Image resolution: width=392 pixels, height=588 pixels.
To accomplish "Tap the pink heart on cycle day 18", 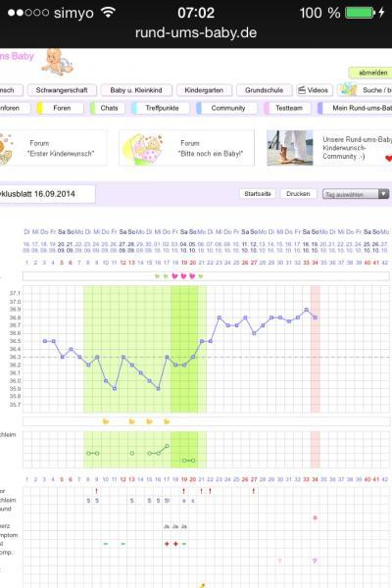I will point(174,276).
